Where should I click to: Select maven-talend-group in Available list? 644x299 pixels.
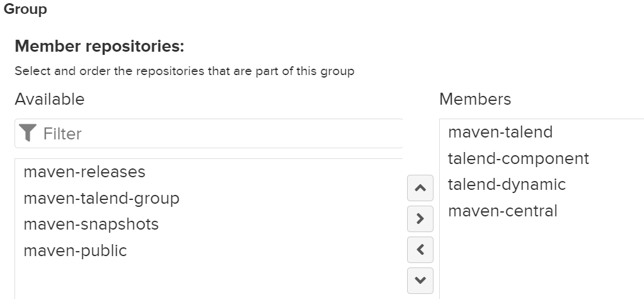[x=209, y=198]
